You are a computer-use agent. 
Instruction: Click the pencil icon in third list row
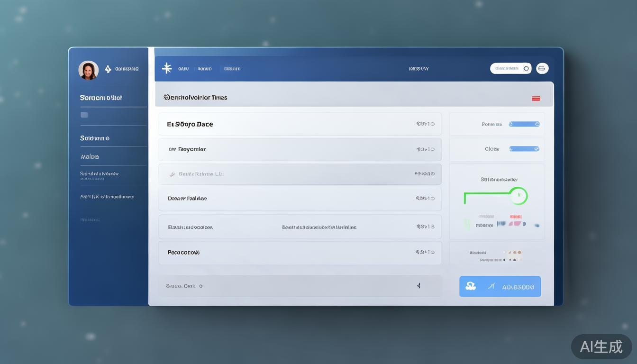coord(173,174)
